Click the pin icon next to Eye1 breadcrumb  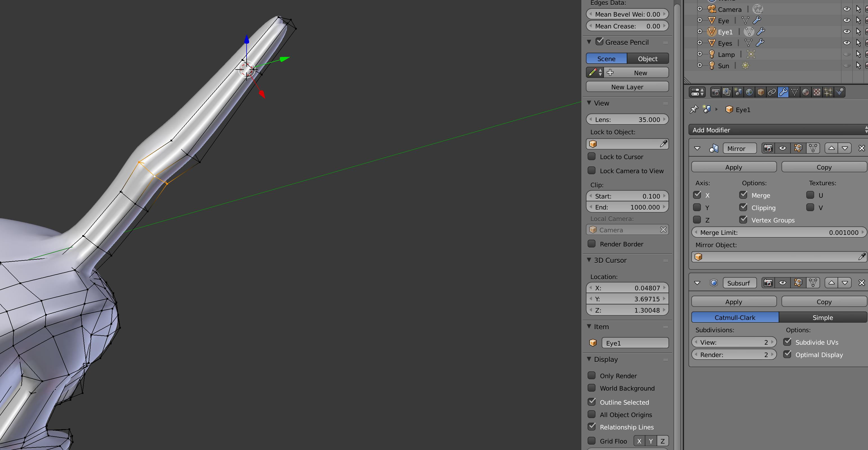tap(694, 109)
